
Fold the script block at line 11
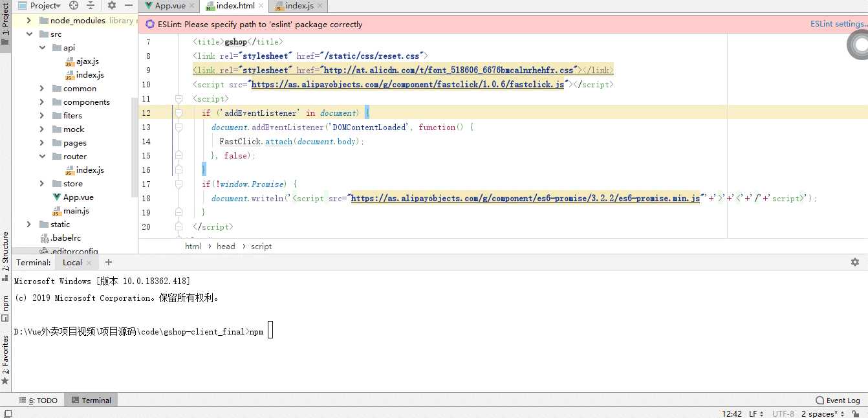(179, 99)
